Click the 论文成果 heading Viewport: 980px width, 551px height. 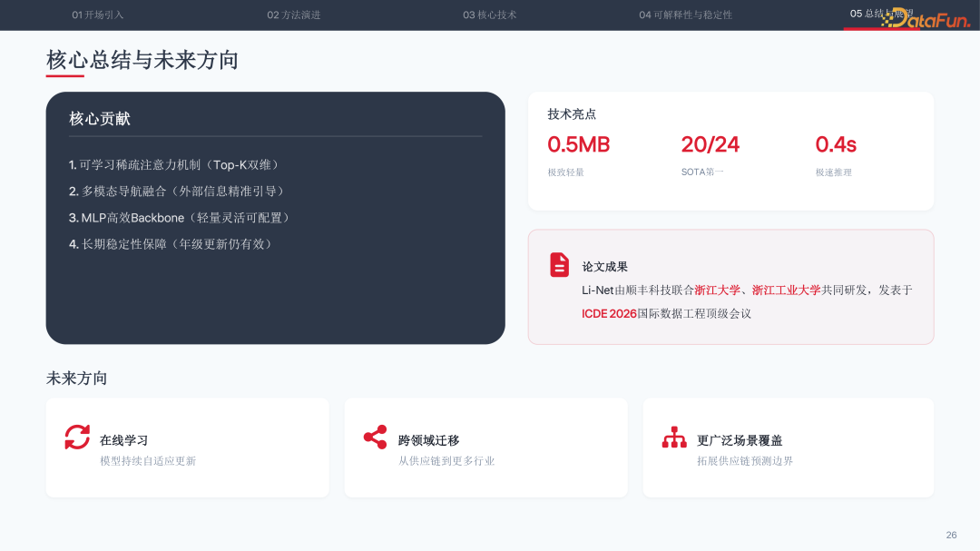(605, 267)
